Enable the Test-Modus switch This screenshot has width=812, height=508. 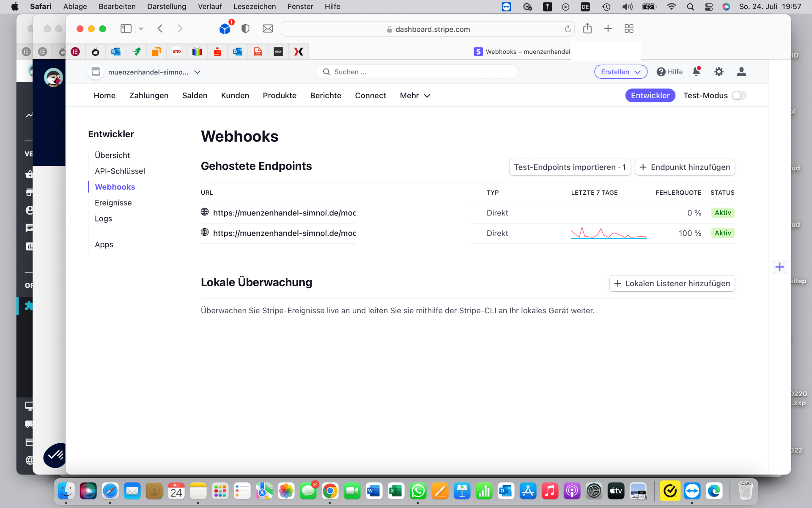point(739,96)
